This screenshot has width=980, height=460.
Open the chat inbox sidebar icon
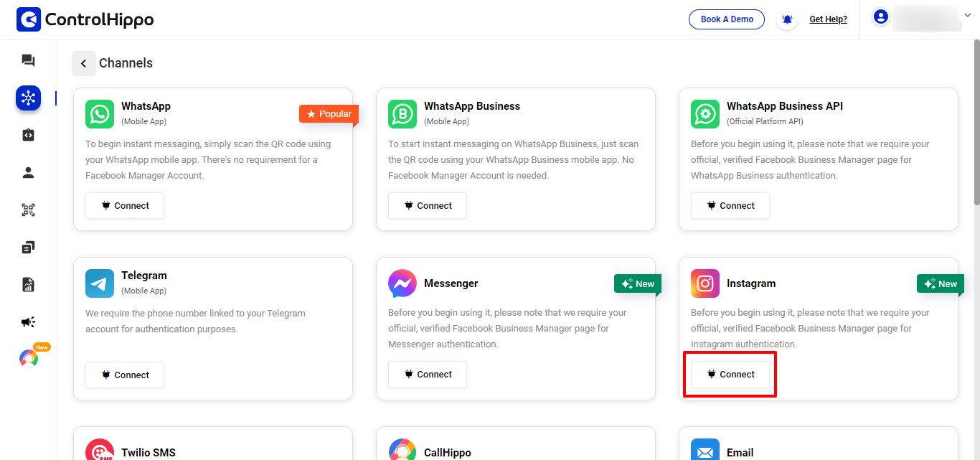(x=28, y=60)
